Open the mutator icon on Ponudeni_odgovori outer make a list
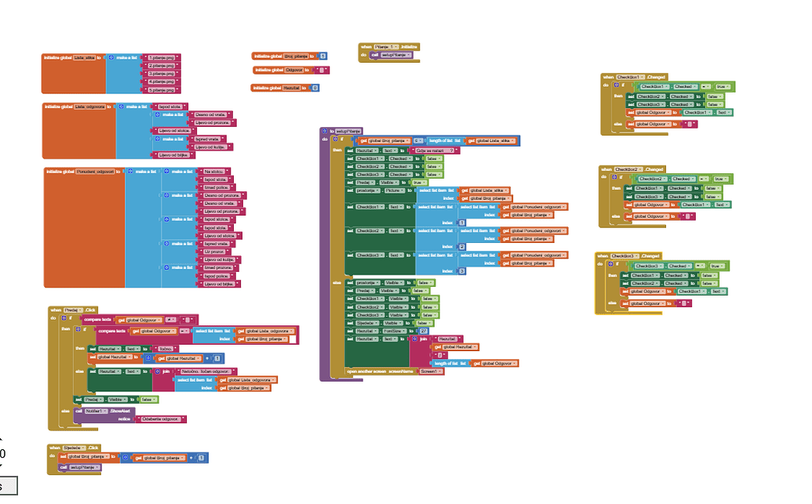Screen dimensions: 812x504 point(130,172)
